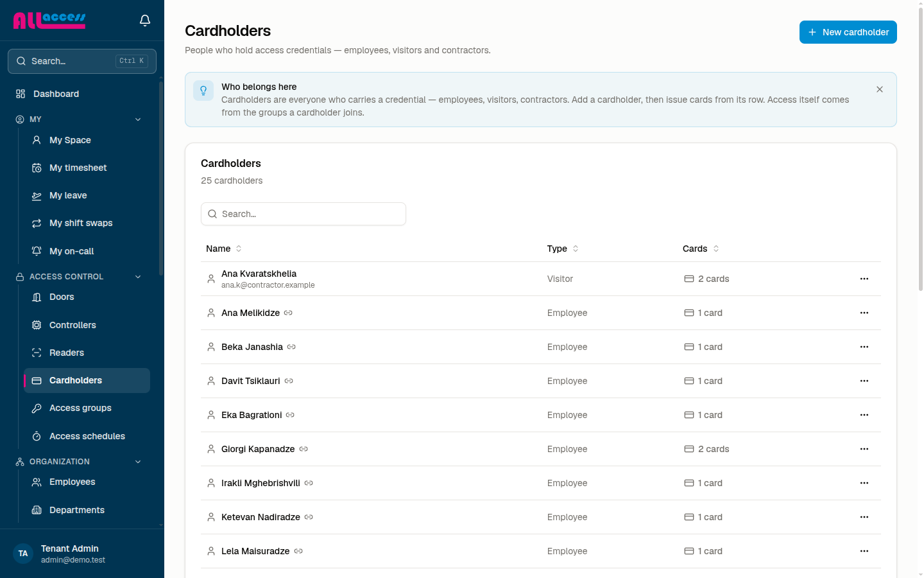This screenshot has width=924, height=578.
Task: Click the person icon beside Eka Bagrationi
Action: pos(211,415)
